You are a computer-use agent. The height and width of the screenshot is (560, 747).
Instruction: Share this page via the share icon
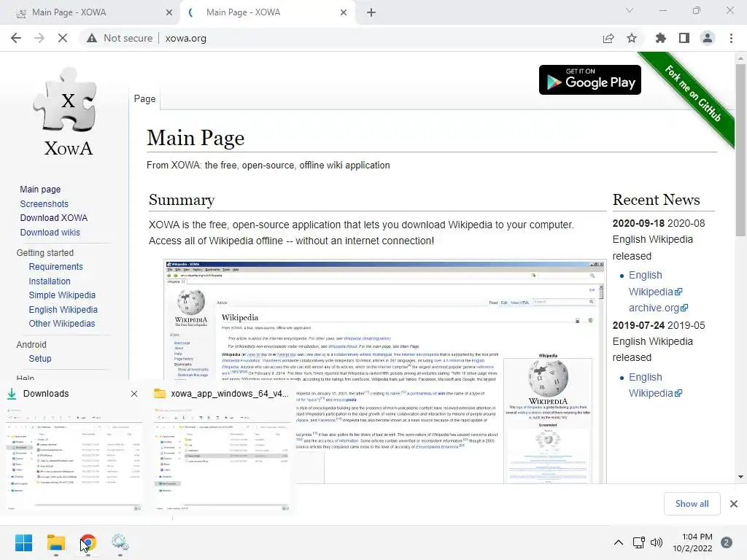click(x=608, y=38)
